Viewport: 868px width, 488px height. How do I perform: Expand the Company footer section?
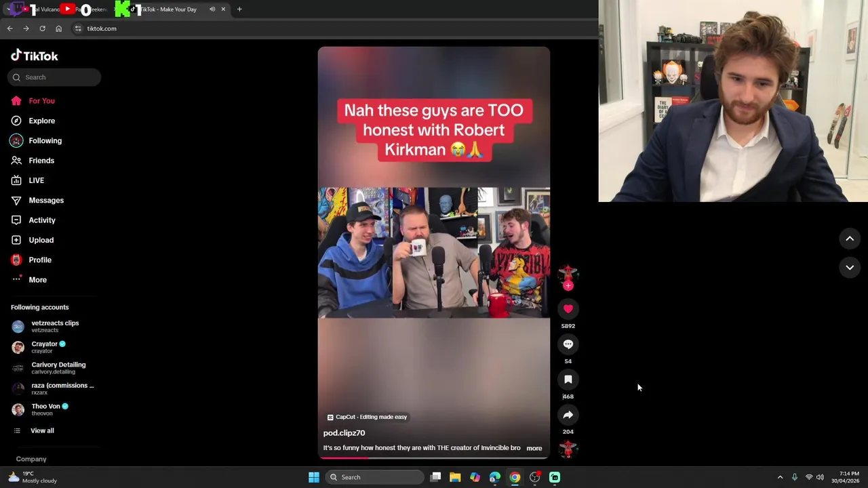click(x=31, y=460)
